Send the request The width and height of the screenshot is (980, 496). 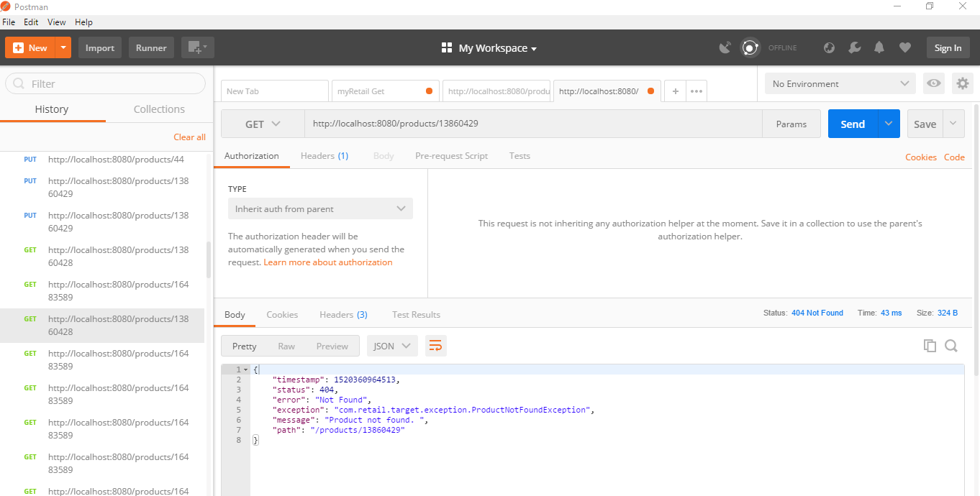(x=853, y=124)
